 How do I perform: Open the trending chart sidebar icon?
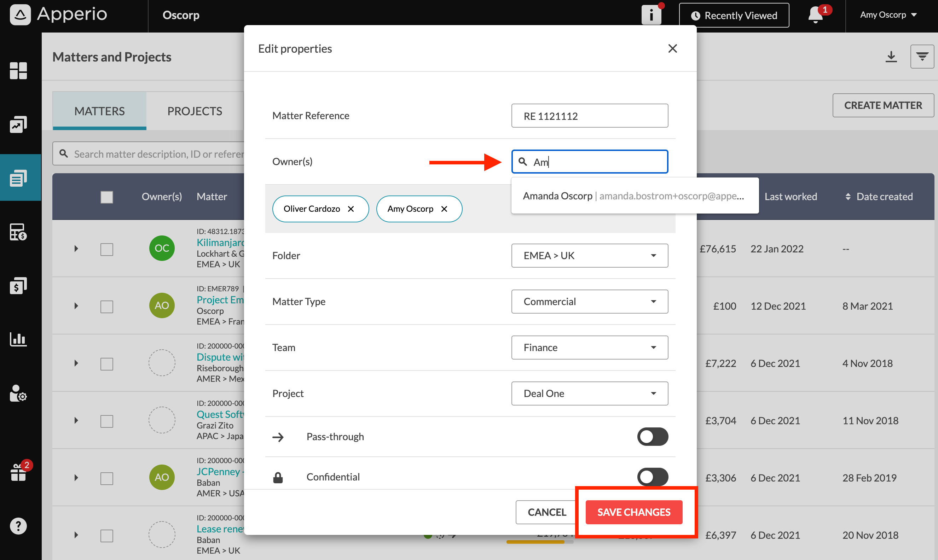tap(18, 124)
